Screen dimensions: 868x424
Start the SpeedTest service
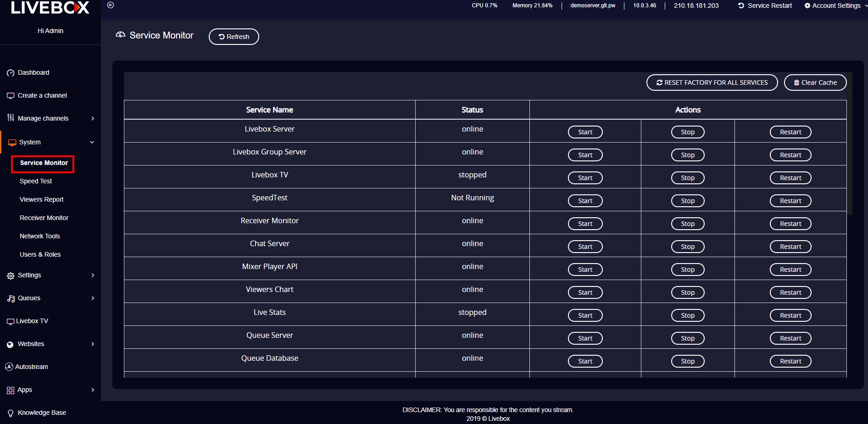click(x=585, y=201)
